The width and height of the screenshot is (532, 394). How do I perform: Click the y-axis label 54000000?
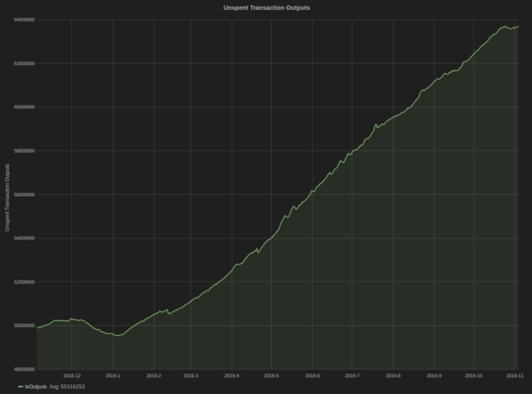tap(24, 238)
